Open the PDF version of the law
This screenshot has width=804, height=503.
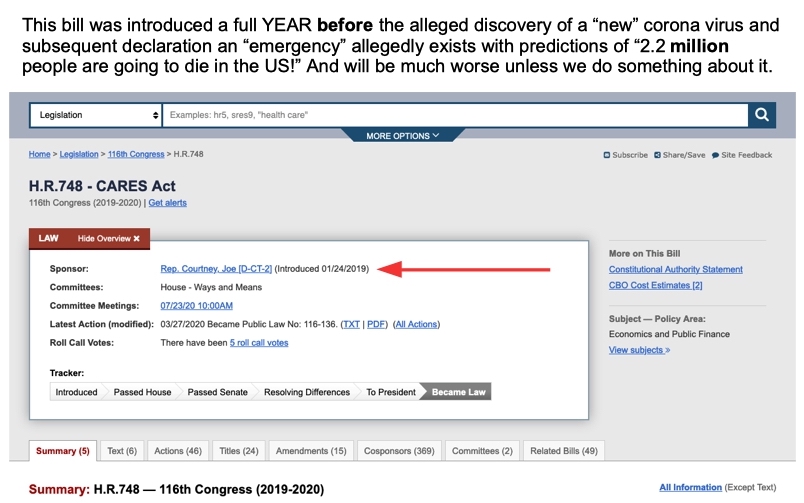[377, 324]
